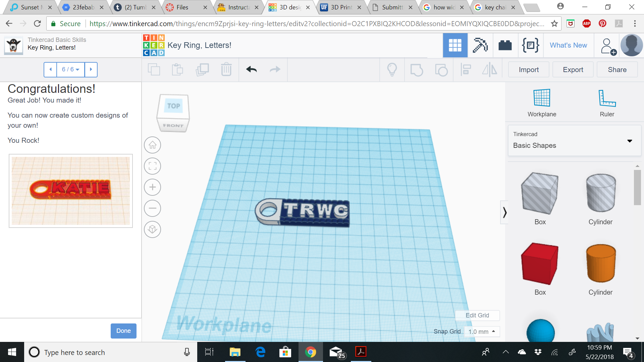Click the zoom in plus icon
The height and width of the screenshot is (362, 644).
pos(153,187)
